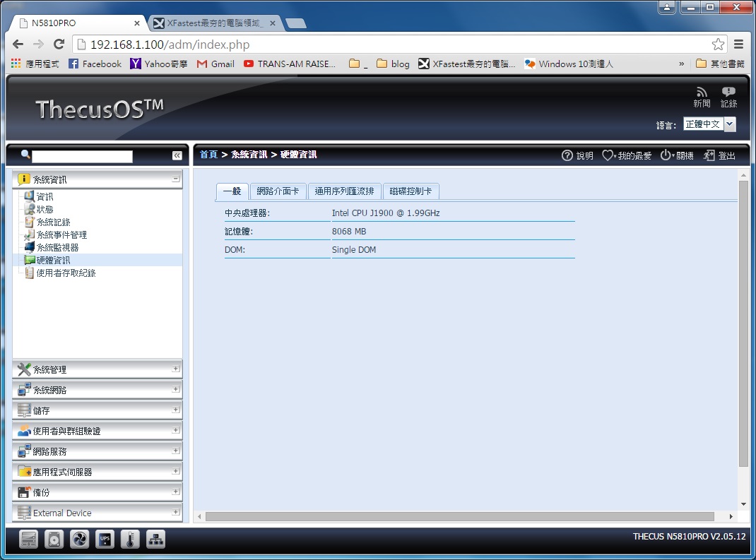756x560 pixels.
Task: Switch to the 磁碟控制卡 tab
Action: (x=411, y=191)
